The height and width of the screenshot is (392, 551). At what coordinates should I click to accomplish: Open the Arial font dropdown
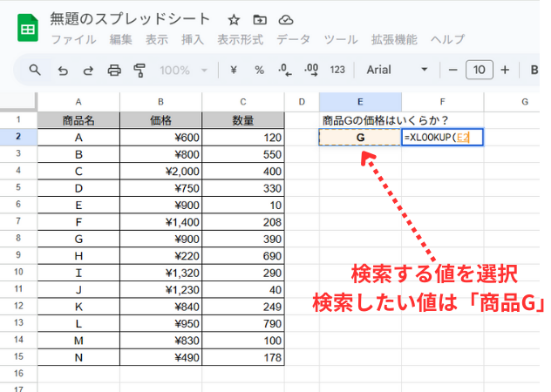click(398, 70)
